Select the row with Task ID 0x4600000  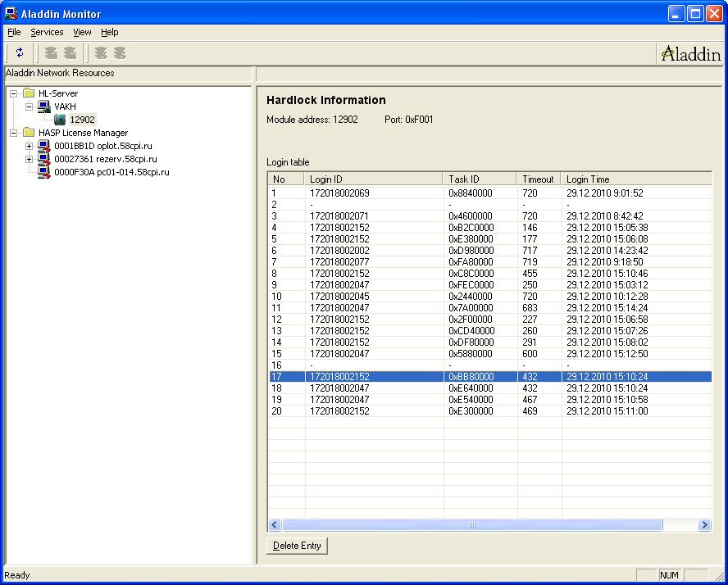click(x=490, y=216)
